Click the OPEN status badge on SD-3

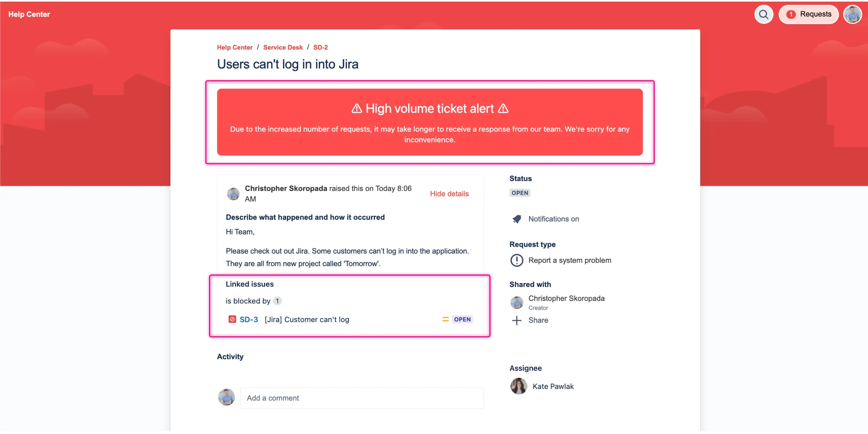[462, 319]
